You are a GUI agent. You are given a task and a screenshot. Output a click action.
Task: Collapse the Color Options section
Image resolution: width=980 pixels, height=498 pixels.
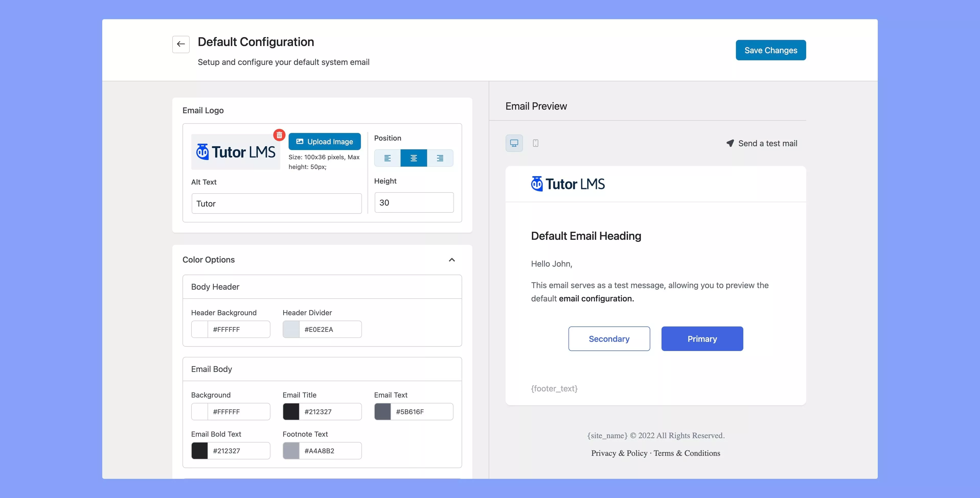[452, 259]
